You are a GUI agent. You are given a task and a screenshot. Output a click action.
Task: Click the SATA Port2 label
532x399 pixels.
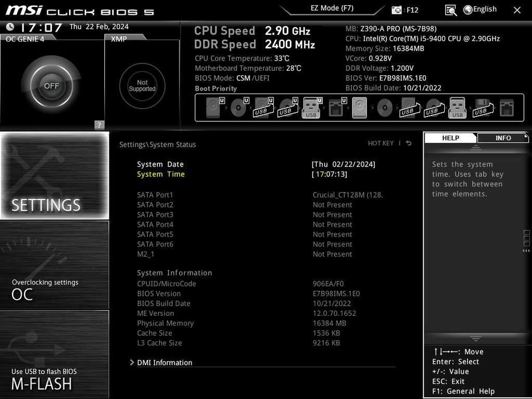[x=155, y=205]
